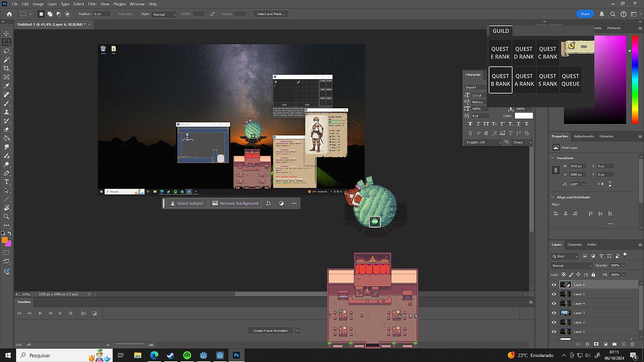Open the Style dropdown set to Normal

pos(164,14)
